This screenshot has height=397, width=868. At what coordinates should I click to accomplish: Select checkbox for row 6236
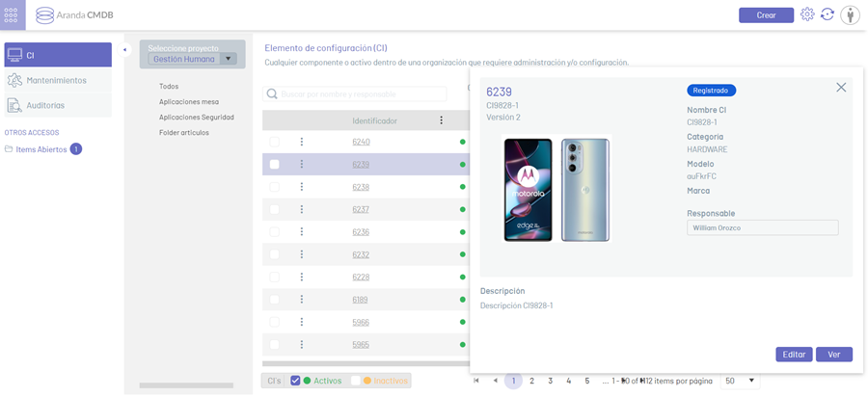coord(275,231)
